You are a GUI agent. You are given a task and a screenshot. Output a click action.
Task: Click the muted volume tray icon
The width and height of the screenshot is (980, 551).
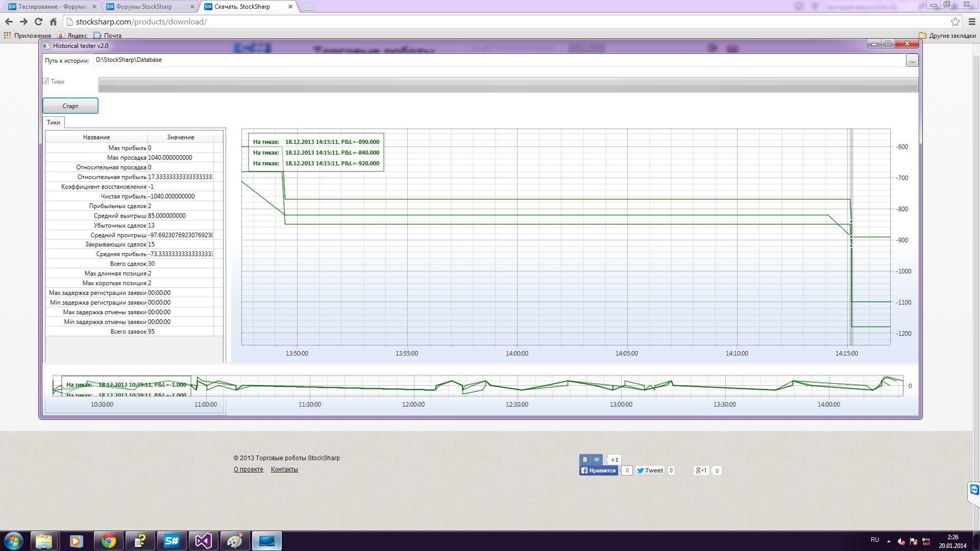(x=901, y=541)
